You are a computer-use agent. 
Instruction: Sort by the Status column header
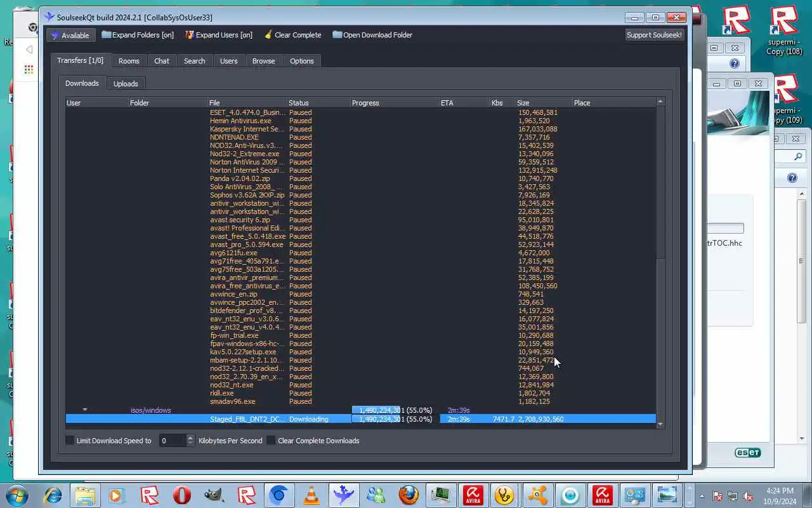click(x=318, y=103)
